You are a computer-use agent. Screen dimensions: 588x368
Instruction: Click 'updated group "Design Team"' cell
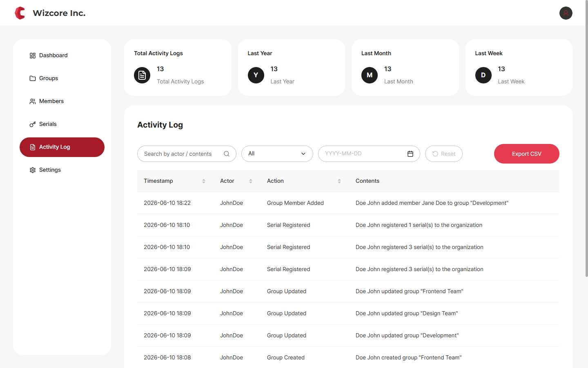407,314
